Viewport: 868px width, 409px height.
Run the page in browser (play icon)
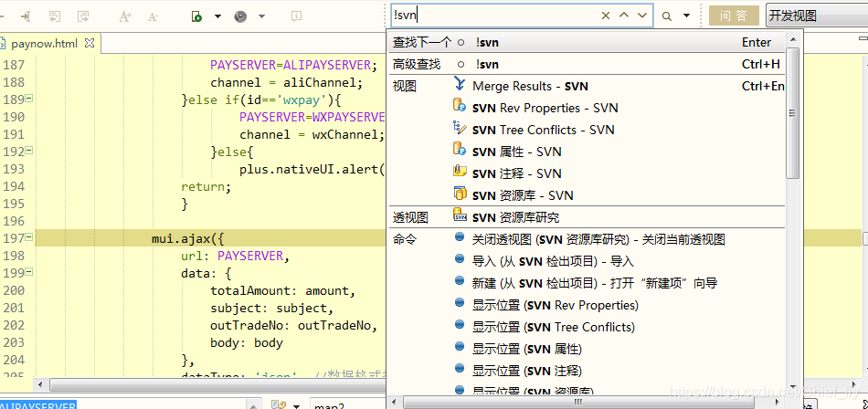pos(197,16)
